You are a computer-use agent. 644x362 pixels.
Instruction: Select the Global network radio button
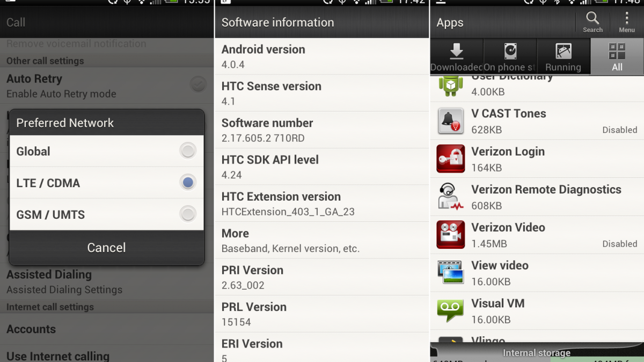pyautogui.click(x=188, y=151)
